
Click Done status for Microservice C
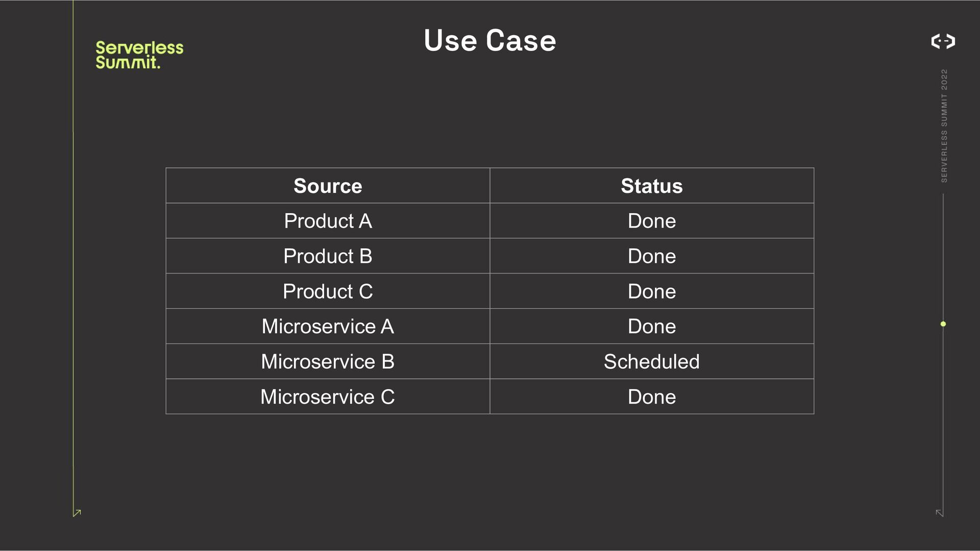[651, 397]
